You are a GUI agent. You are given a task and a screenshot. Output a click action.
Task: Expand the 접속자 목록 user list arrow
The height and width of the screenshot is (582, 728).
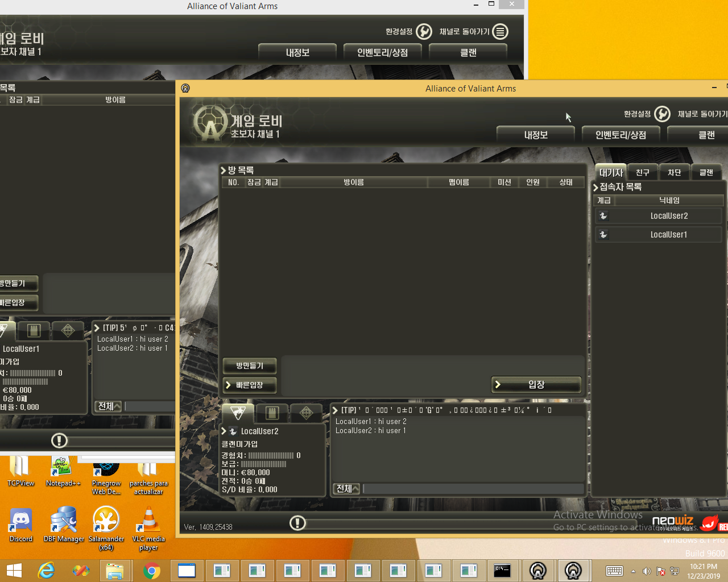tap(595, 187)
